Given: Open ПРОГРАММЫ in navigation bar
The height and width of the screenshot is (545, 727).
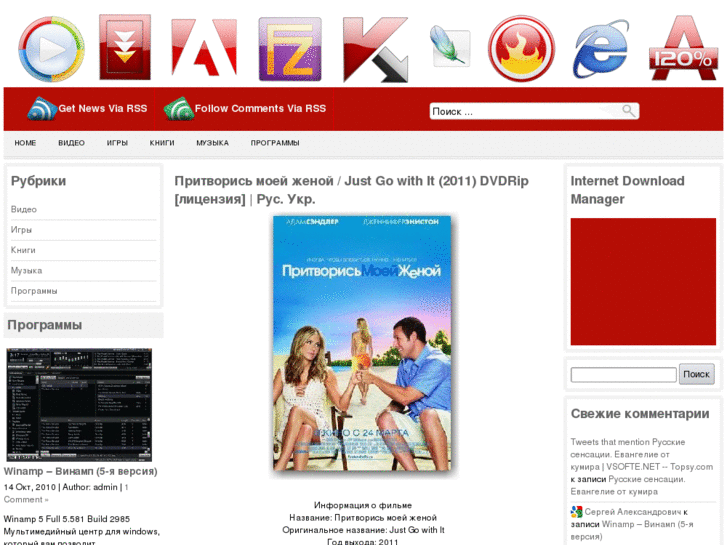Looking at the screenshot, I should tap(275, 143).
